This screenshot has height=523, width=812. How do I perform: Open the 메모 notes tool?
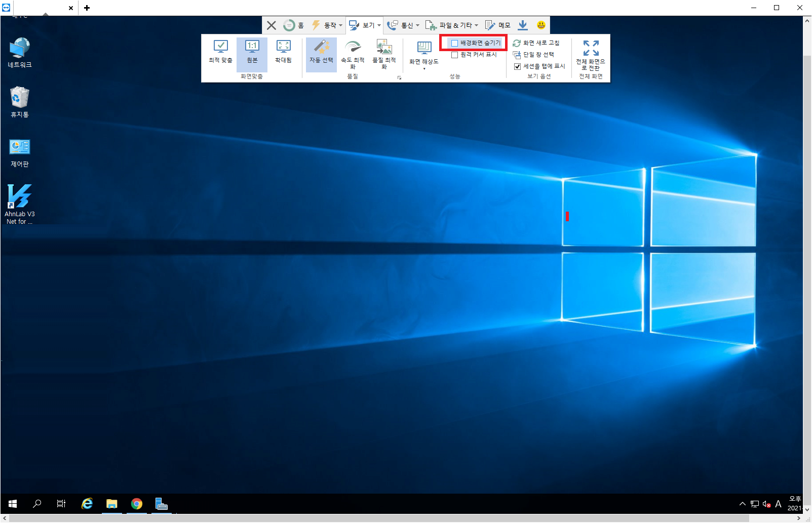(498, 25)
